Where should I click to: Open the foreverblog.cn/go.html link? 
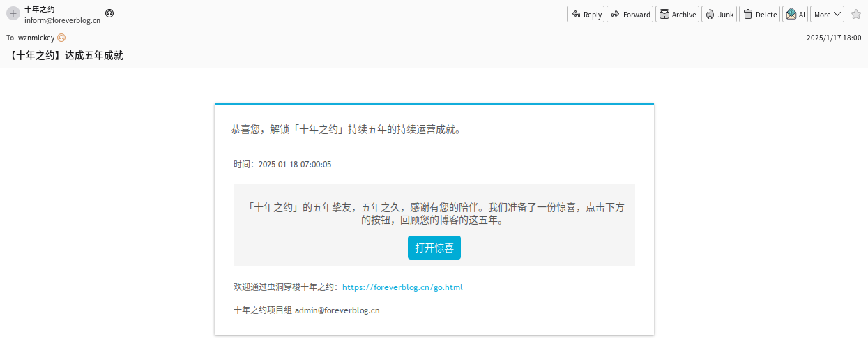tap(402, 287)
